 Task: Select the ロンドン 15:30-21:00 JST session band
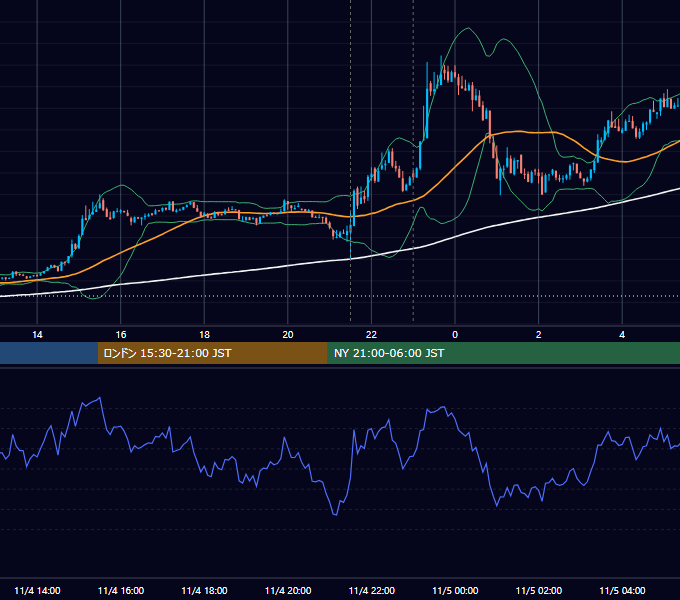point(212,353)
